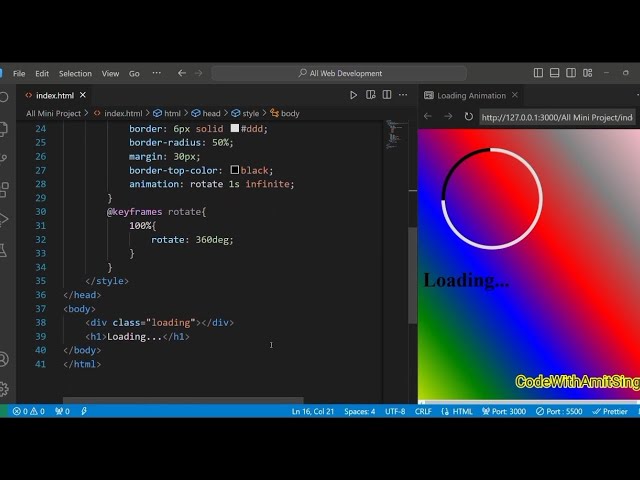Image resolution: width=640 pixels, height=480 pixels.
Task: Show more menu bar items via ellipsis
Action: pyautogui.click(x=156, y=73)
